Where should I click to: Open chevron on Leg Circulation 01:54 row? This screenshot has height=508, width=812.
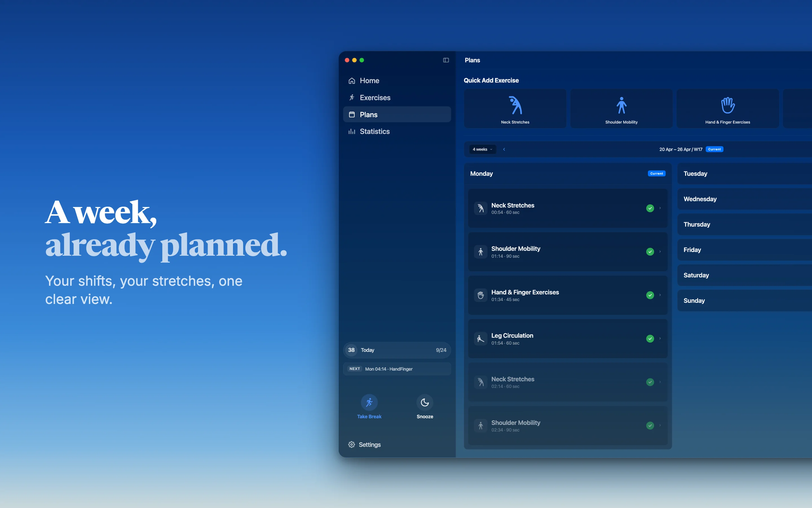(x=660, y=339)
